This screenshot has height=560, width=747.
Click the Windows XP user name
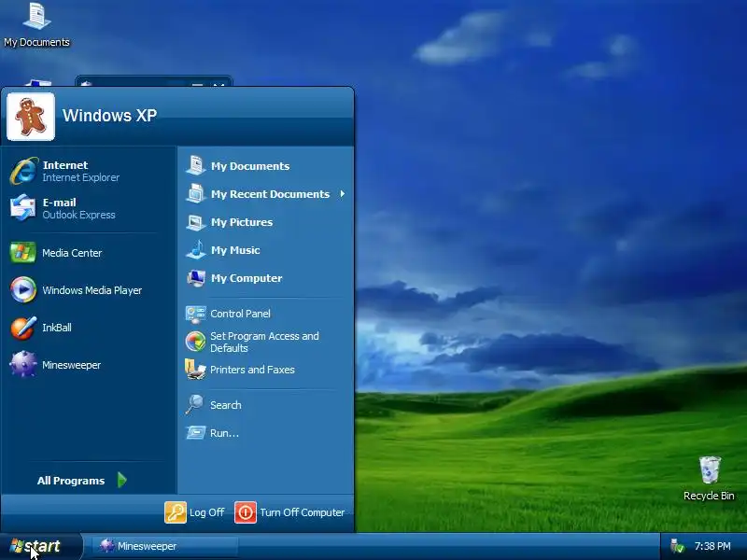click(109, 115)
